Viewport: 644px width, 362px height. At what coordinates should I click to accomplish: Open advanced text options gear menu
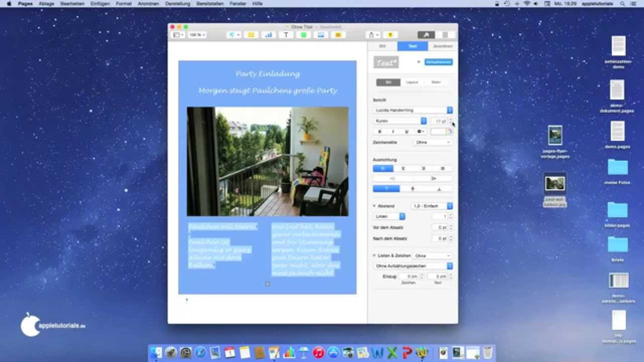coord(421,132)
